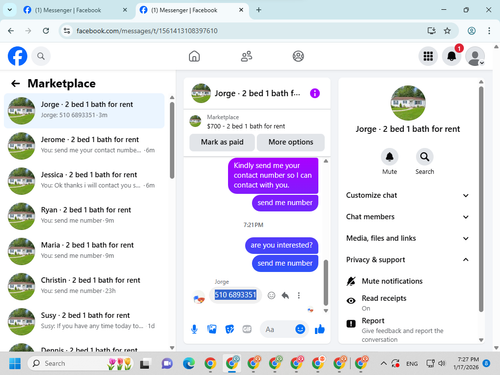Click the highlighted phone number 510 6893351

(235, 295)
